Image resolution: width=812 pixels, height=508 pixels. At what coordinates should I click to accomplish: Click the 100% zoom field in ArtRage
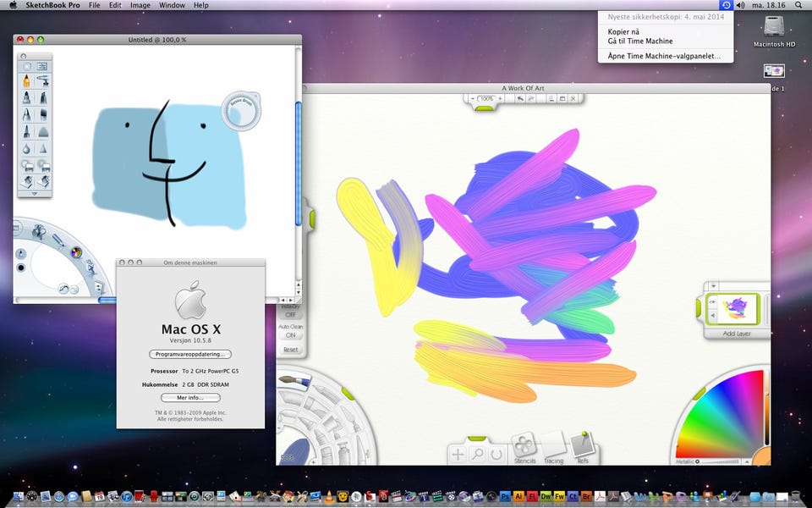pos(486,98)
